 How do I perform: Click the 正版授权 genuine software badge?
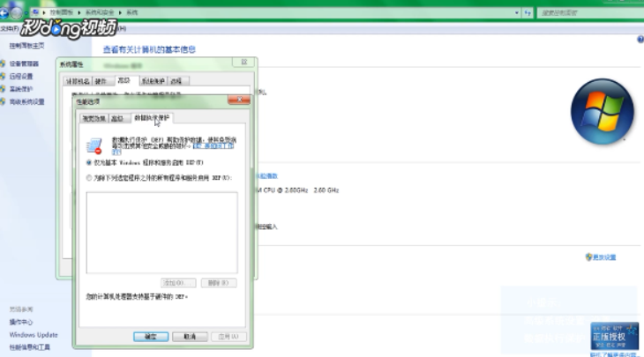tap(614, 337)
